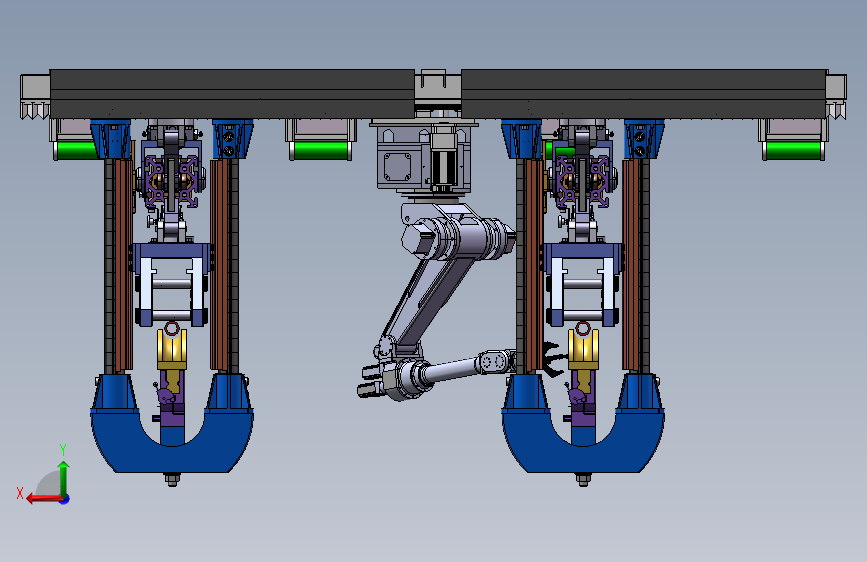Select the far-right green roller

point(793,150)
